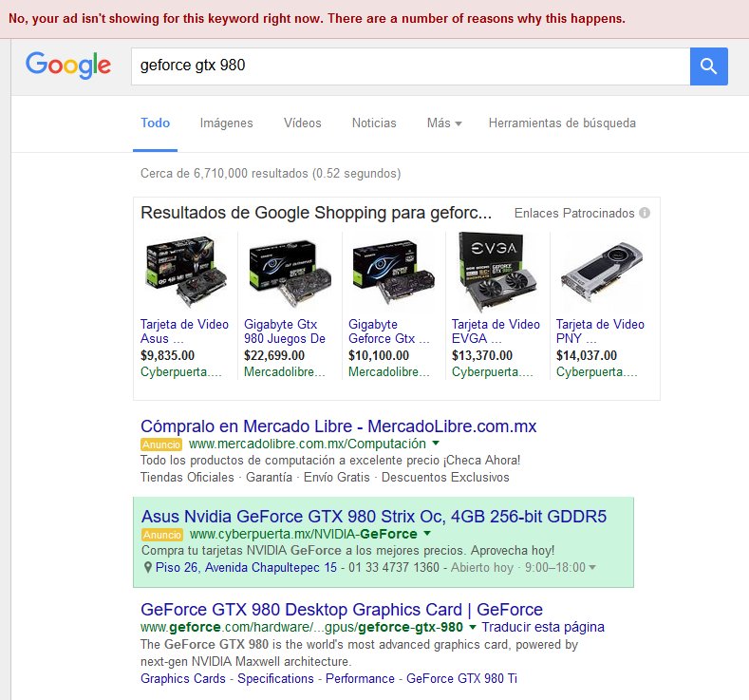Open EVGA graphics card product image

(x=496, y=271)
